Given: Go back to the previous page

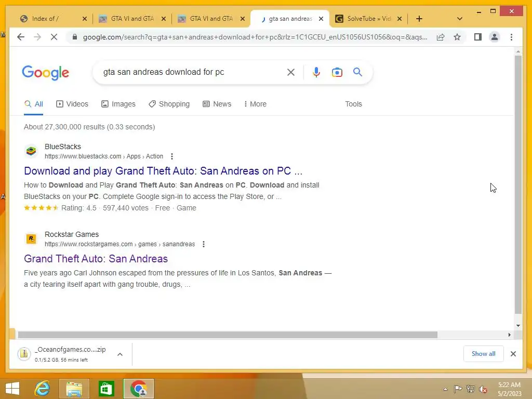Looking at the screenshot, I should [21, 37].
